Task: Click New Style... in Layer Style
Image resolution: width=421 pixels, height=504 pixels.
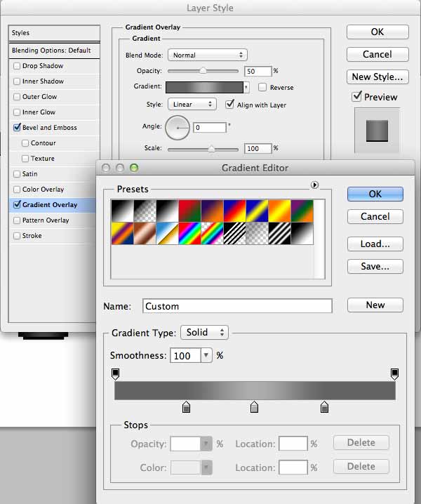Action: tap(377, 77)
